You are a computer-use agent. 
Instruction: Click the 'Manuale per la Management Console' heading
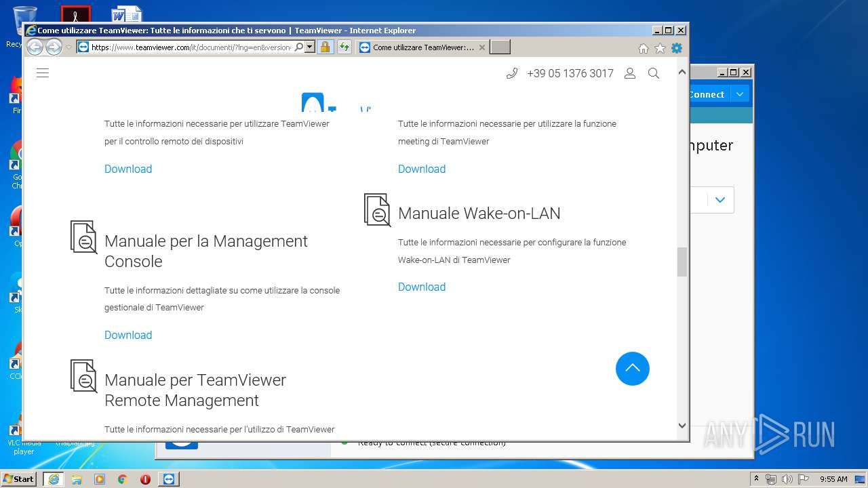[x=206, y=251]
